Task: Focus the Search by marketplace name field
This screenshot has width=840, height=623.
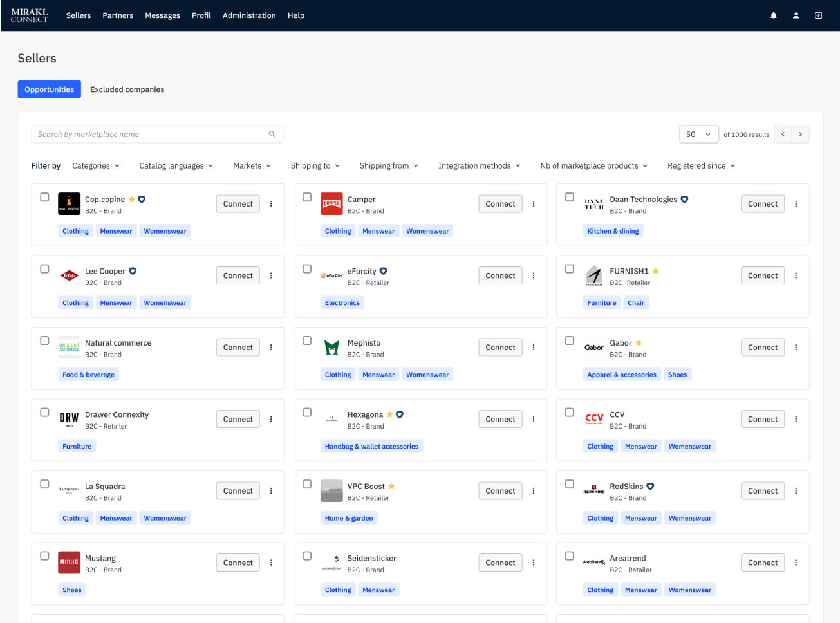Action: point(157,135)
